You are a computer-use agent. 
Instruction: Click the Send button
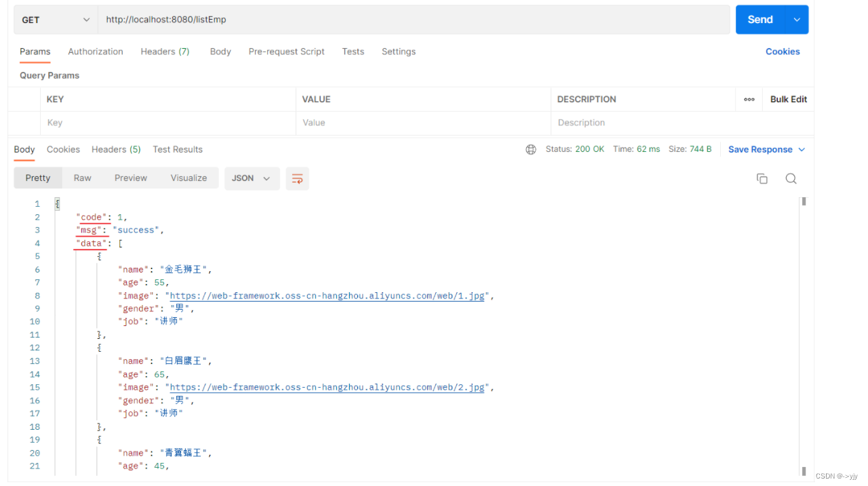(x=760, y=19)
